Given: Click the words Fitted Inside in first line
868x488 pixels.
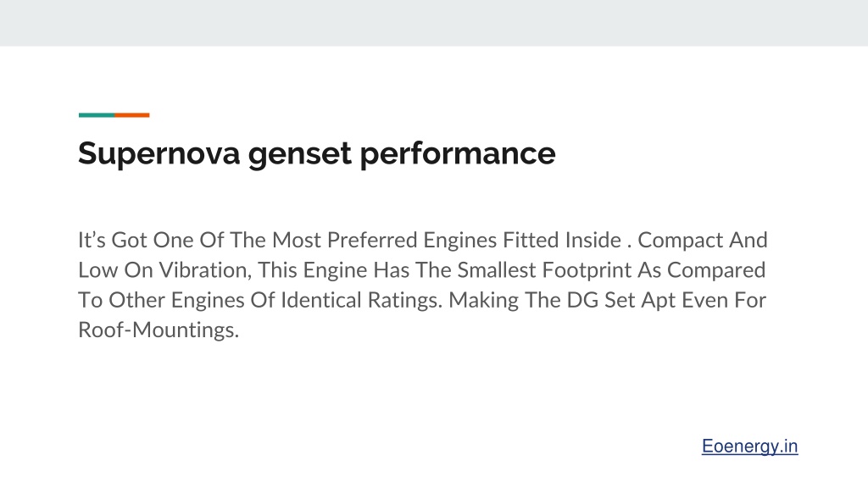Looking at the screenshot, I should pos(562,240).
